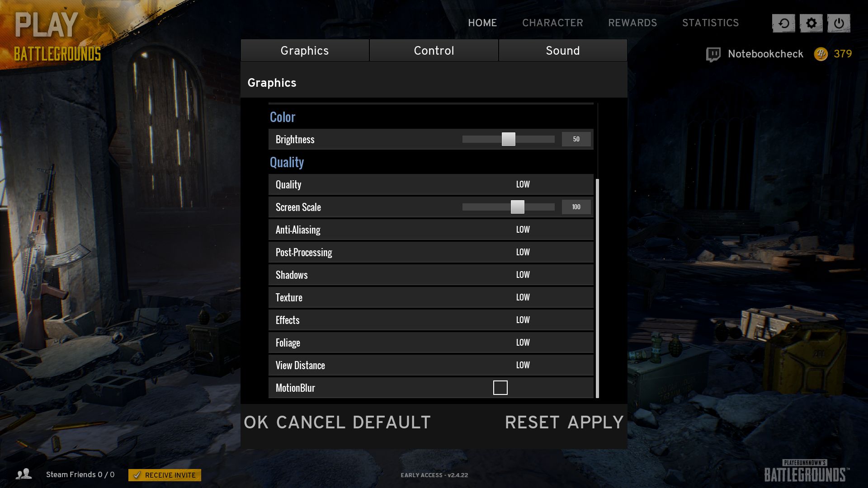Change the Anti-Aliasing LOW value
This screenshot has width=868, height=488.
(523, 230)
